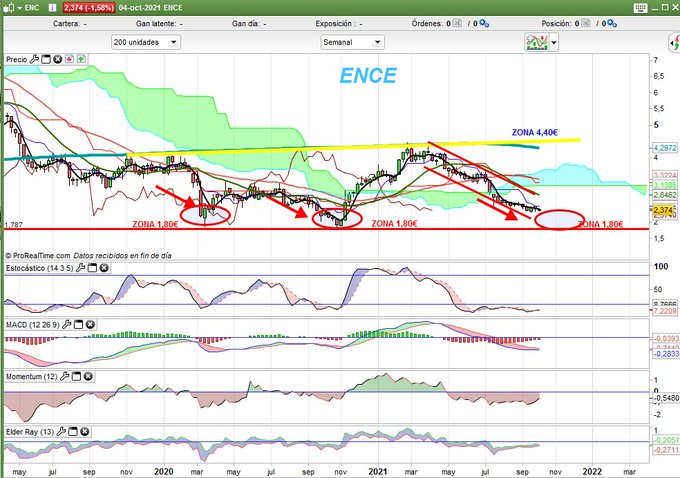This screenshot has width=680, height=478.
Task: Click the Órdenes gears icon
Action: click(484, 23)
